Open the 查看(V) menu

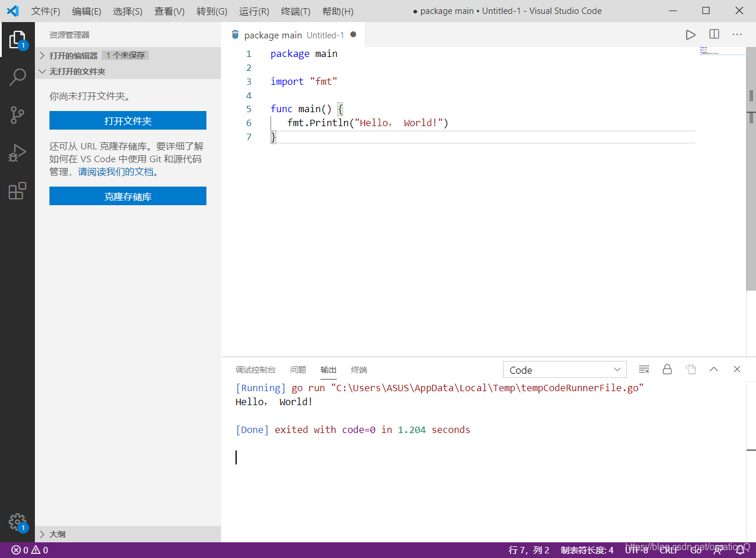pos(169,11)
